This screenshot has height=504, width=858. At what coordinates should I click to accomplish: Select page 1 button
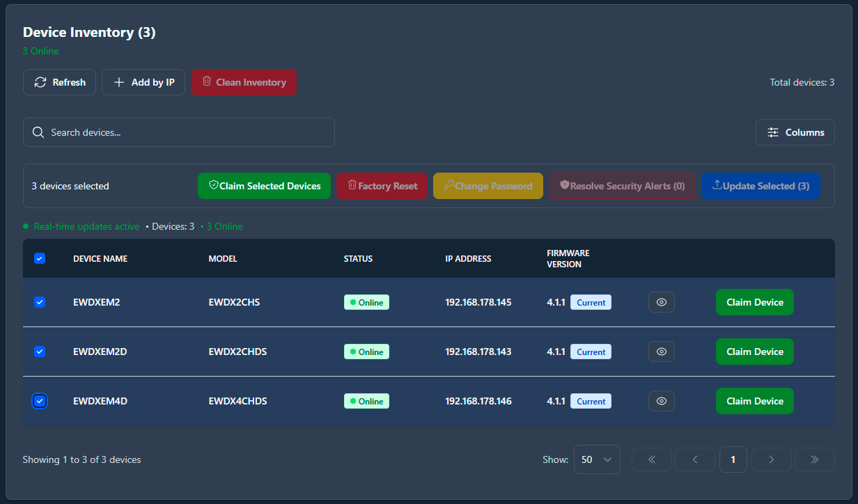(x=733, y=459)
